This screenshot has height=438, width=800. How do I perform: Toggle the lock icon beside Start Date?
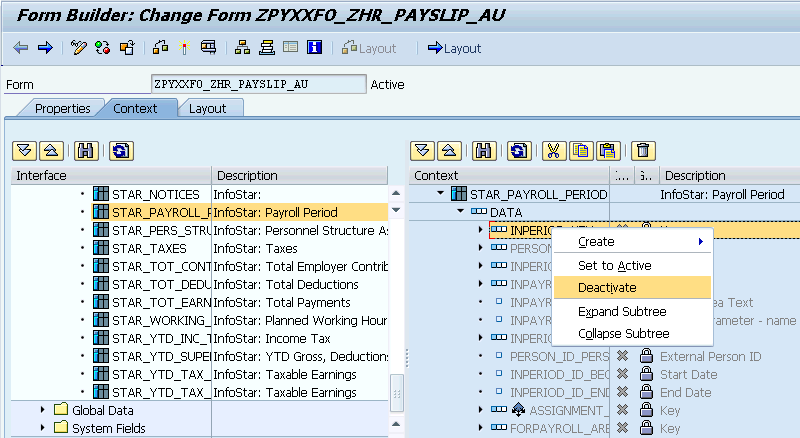point(646,374)
